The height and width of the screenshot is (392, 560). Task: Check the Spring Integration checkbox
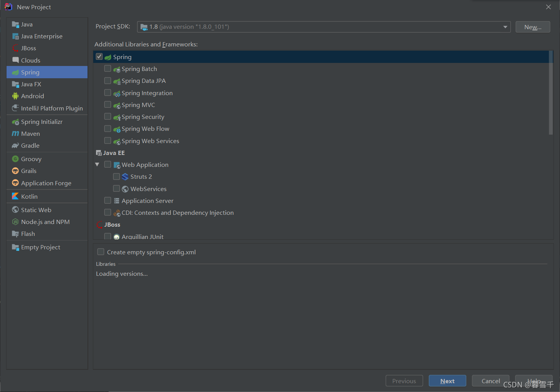pos(108,93)
